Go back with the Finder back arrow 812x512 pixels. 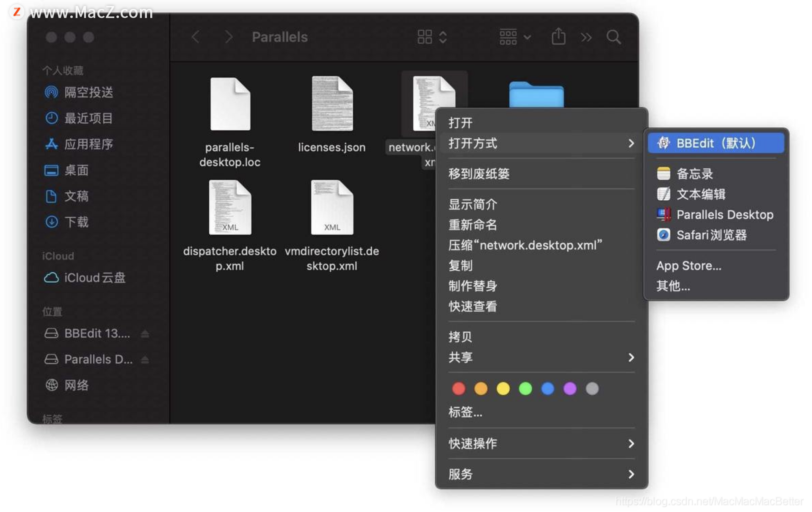196,37
